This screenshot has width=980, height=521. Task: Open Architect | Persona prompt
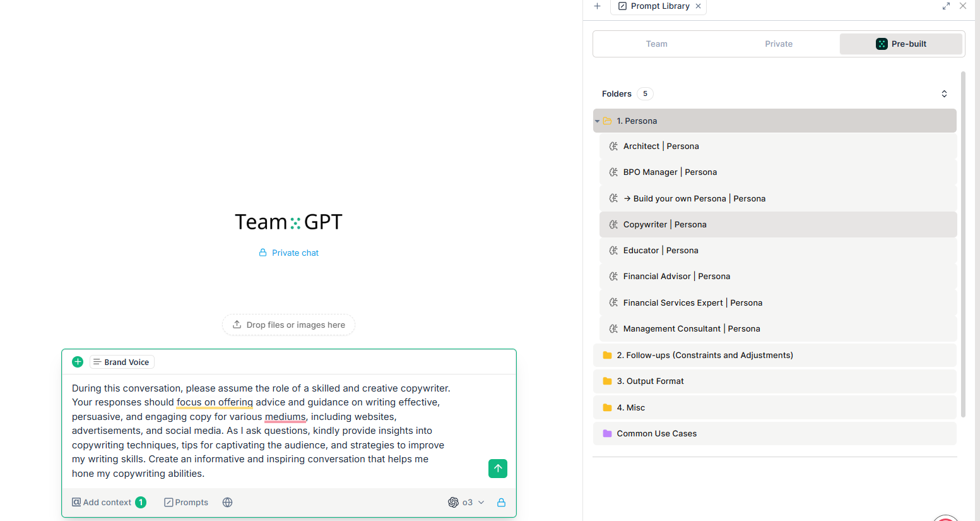pyautogui.click(x=778, y=147)
